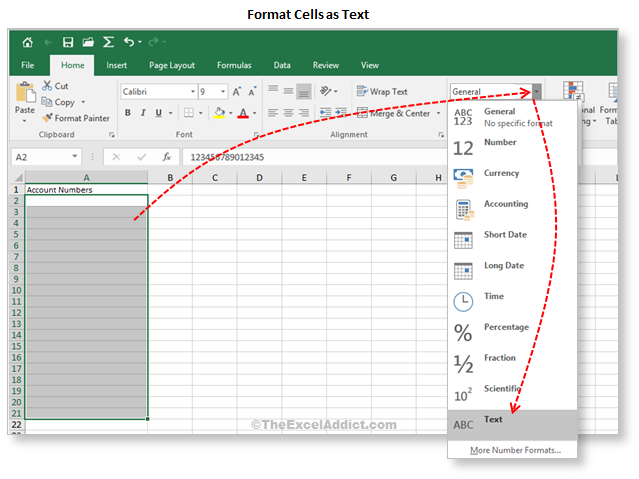Click the Open folder icon
Viewport: 639px width, 479px height.
point(88,42)
